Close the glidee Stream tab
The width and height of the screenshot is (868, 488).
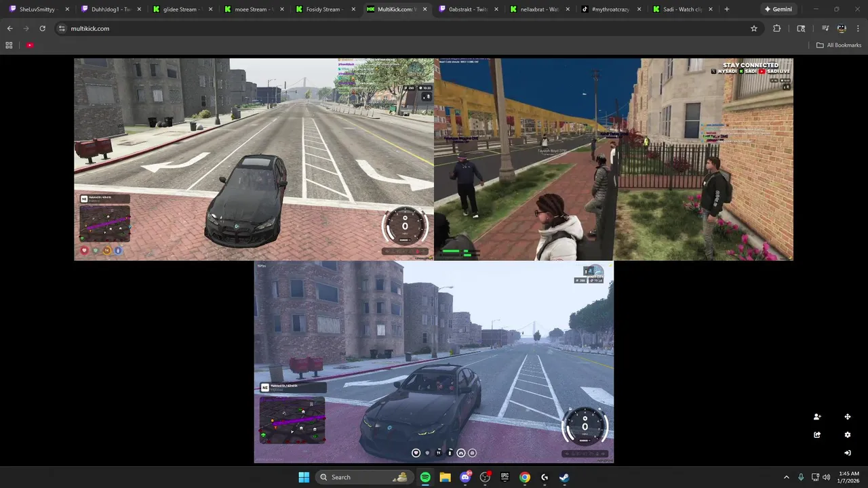210,9
